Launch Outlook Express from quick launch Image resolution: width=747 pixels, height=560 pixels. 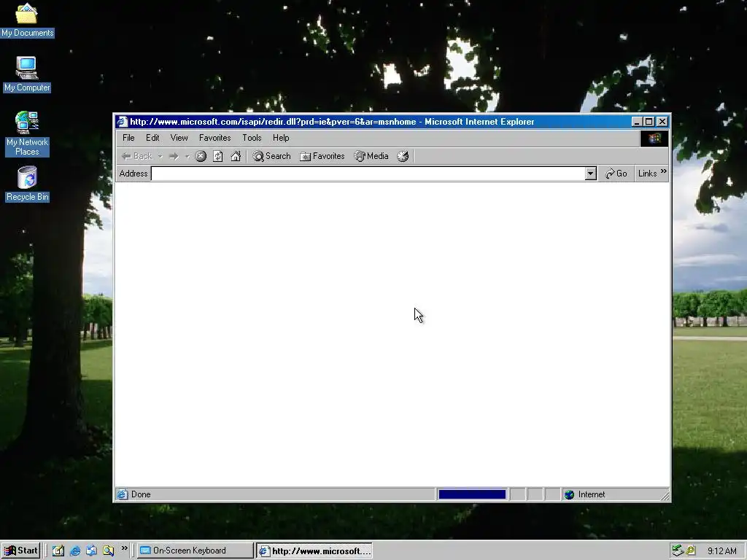point(91,551)
